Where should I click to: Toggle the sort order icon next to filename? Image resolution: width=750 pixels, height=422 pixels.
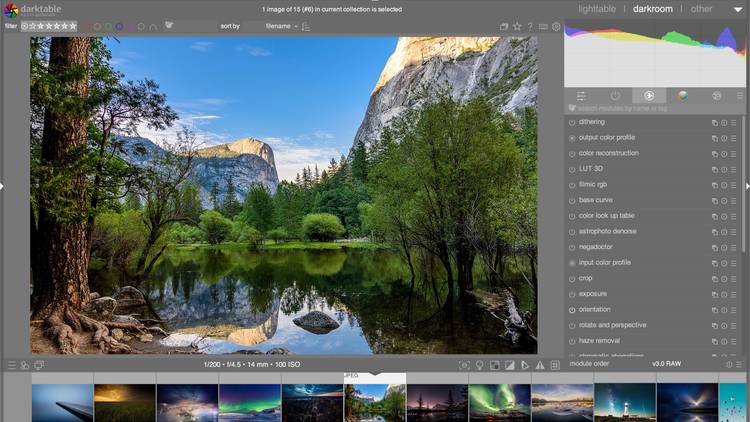click(x=306, y=27)
